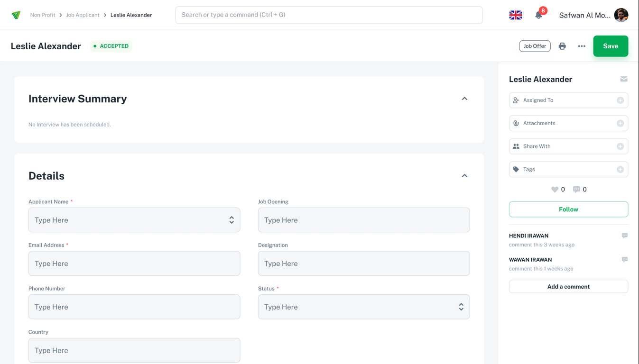Image resolution: width=639 pixels, height=364 pixels.
Task: Click the plus icon in Share With
Action: click(x=620, y=146)
